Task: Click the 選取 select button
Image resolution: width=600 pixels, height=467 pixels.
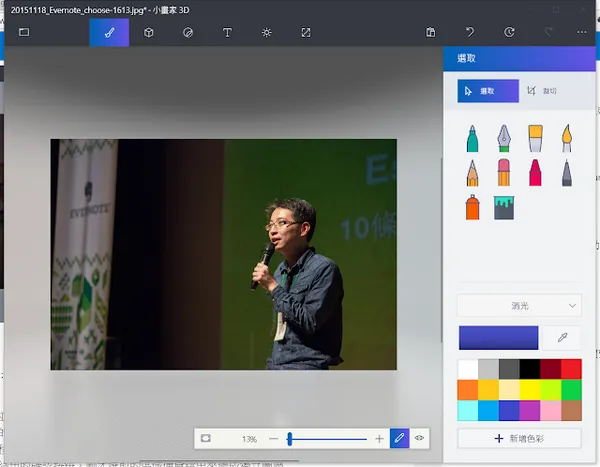Action: [x=488, y=91]
